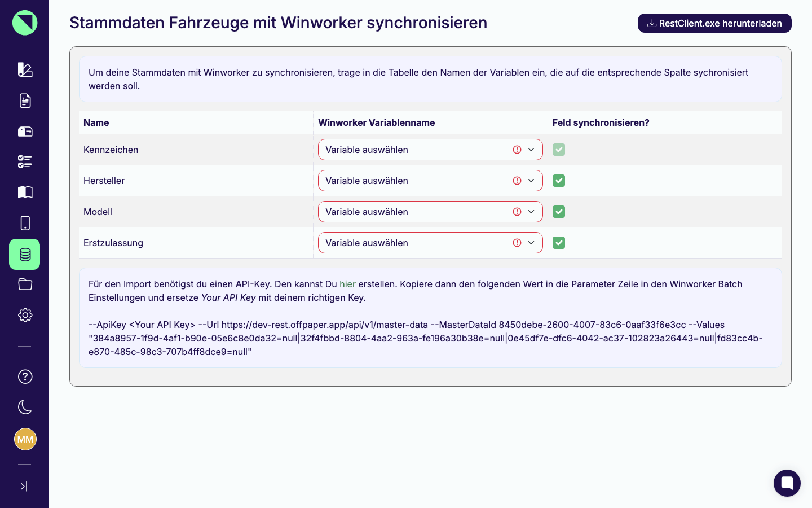Open the Hersteller variable dropdown
Viewport: 812px width, 508px height.
point(430,181)
